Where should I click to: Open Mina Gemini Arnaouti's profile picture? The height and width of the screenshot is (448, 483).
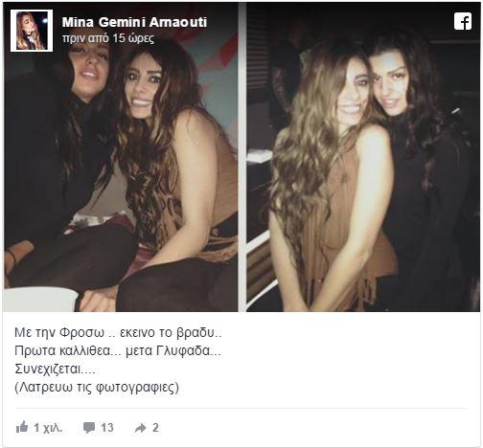tap(32, 31)
